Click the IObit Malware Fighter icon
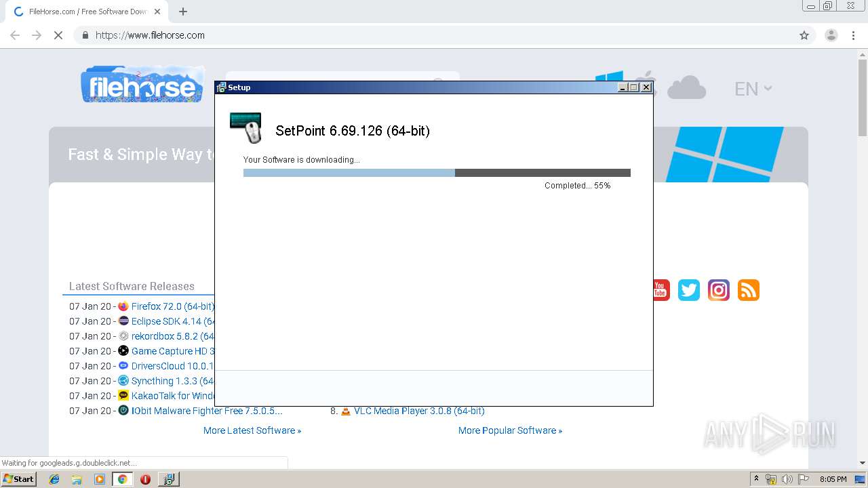 click(123, 411)
